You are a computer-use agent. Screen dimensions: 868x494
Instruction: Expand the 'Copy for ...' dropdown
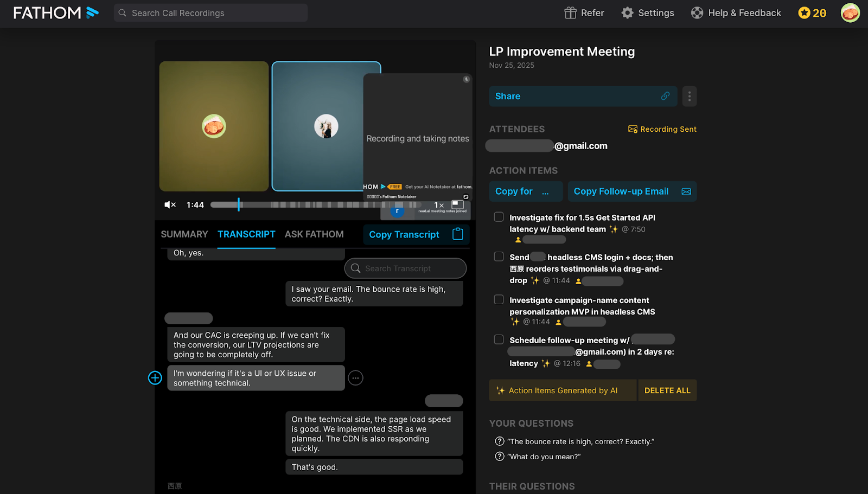(525, 191)
